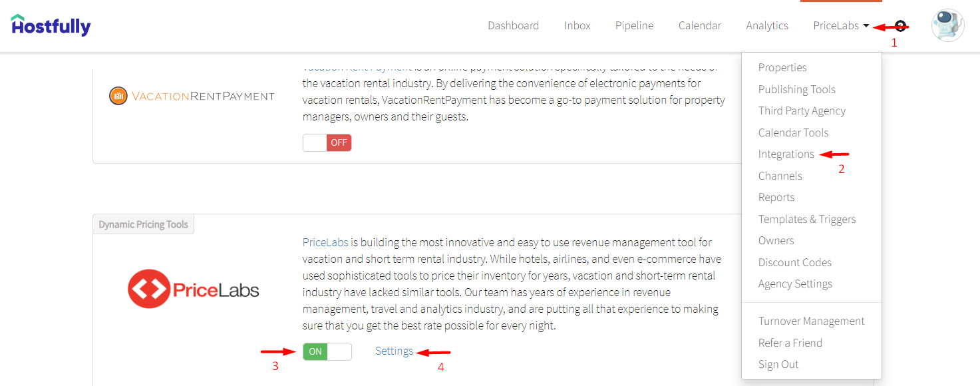Click the Hostfully logo

[51, 25]
